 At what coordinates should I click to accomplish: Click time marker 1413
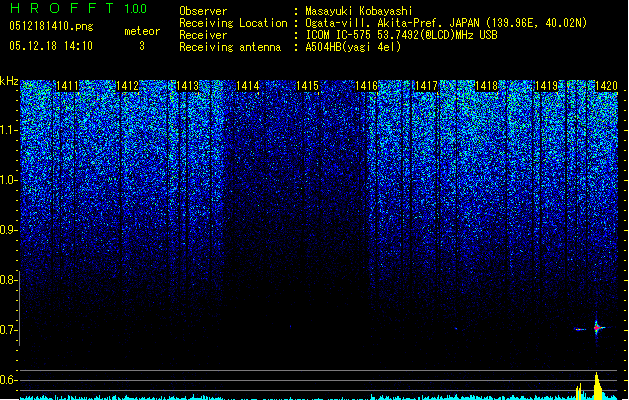pos(187,86)
